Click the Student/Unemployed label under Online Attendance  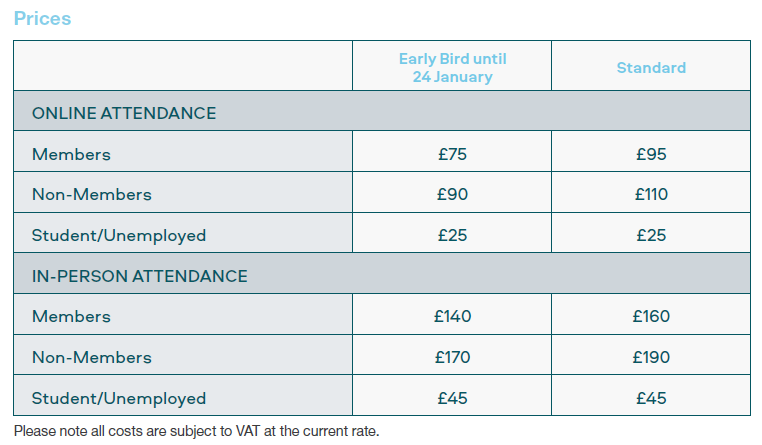tap(119, 236)
